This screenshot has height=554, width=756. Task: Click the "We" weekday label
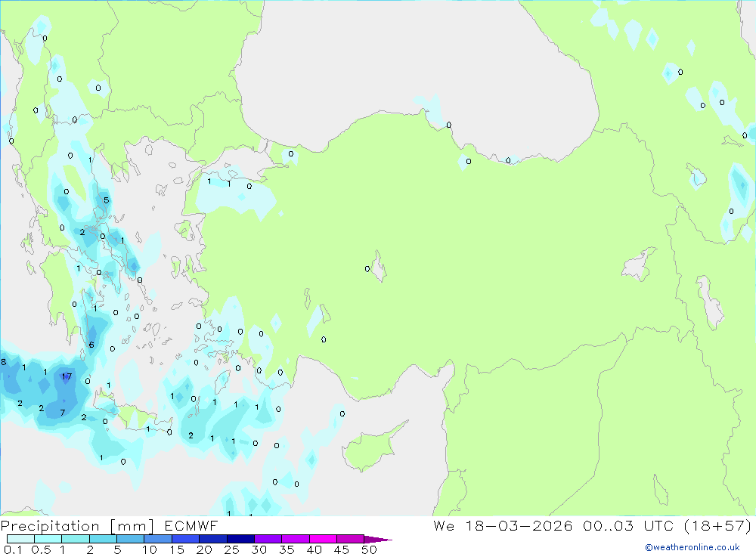point(444,526)
